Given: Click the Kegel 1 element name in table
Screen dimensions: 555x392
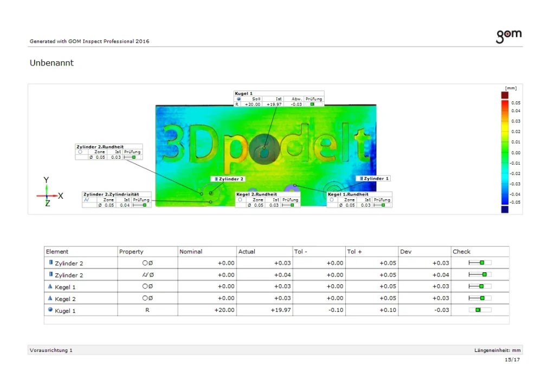Looking at the screenshot, I should (65, 287).
